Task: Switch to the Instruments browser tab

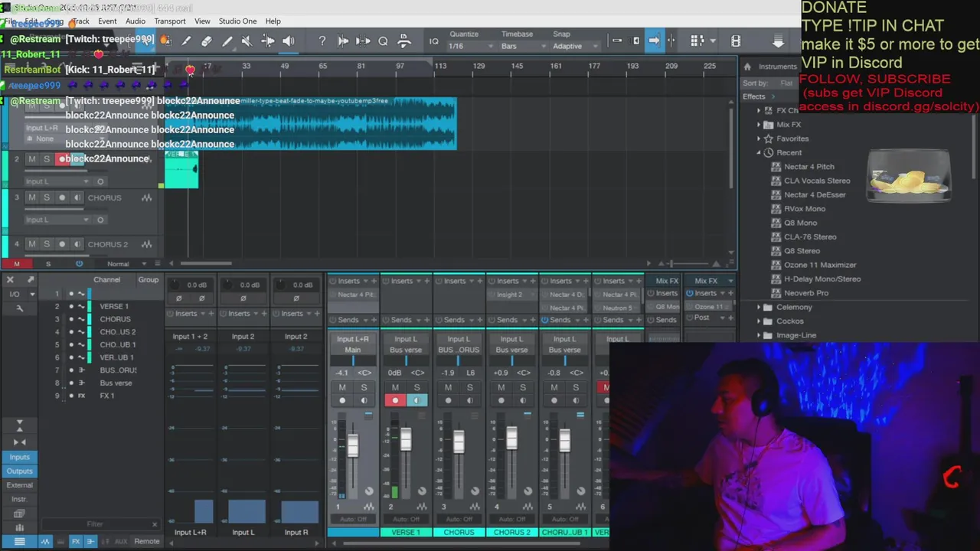Action: pyautogui.click(x=778, y=67)
